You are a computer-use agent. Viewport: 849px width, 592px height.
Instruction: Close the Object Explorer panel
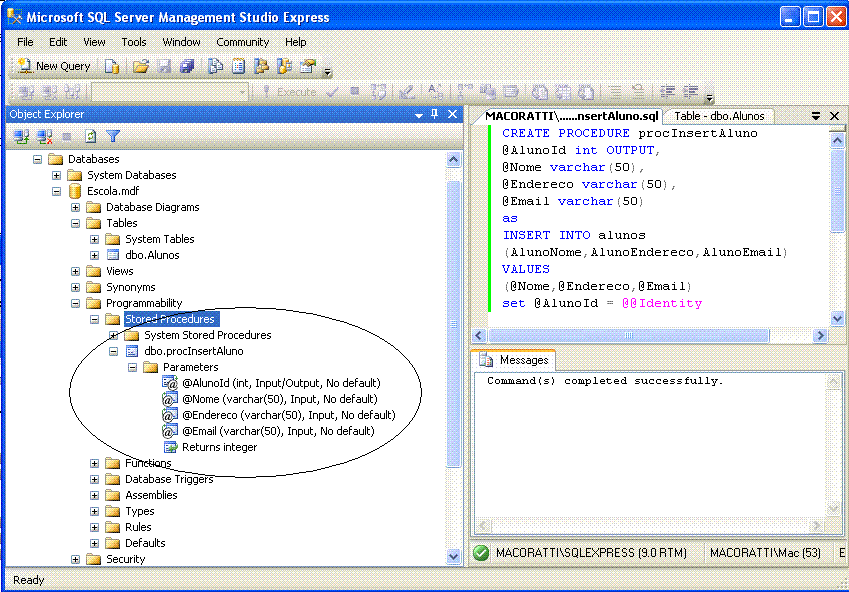(452, 114)
